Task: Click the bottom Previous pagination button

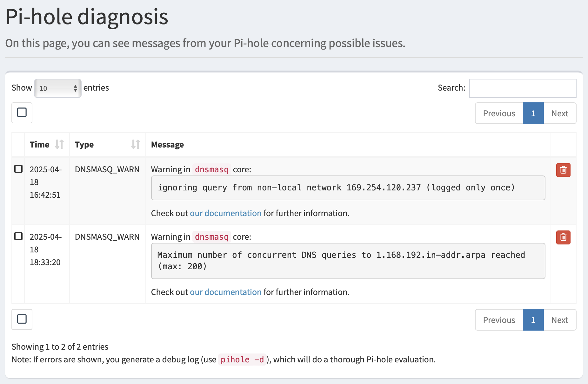Action: [x=499, y=320]
